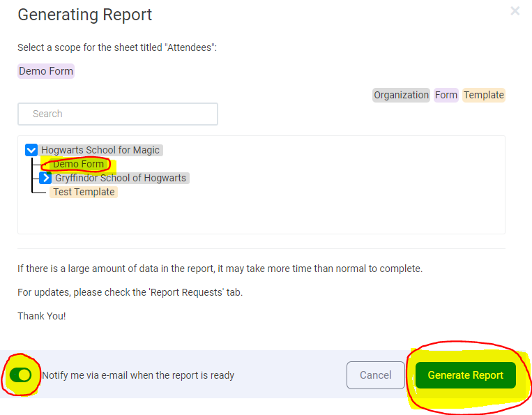Close the Generating Report dialog

(515, 11)
